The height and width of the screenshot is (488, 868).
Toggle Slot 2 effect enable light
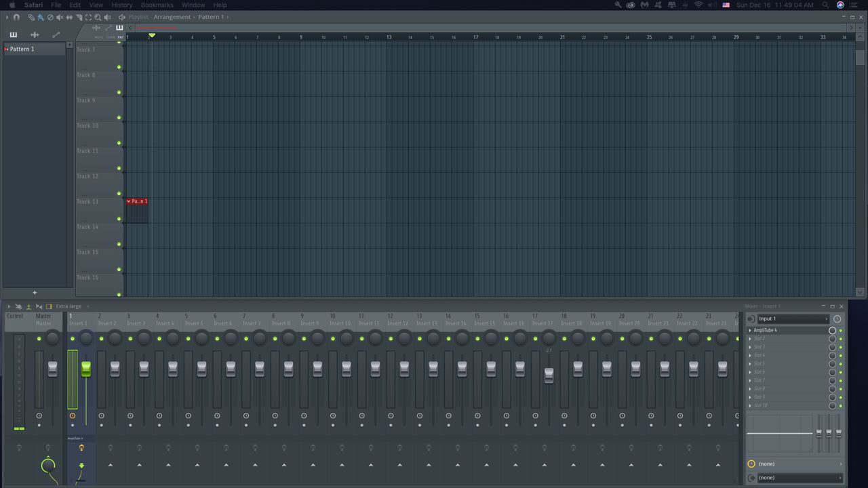(x=841, y=339)
